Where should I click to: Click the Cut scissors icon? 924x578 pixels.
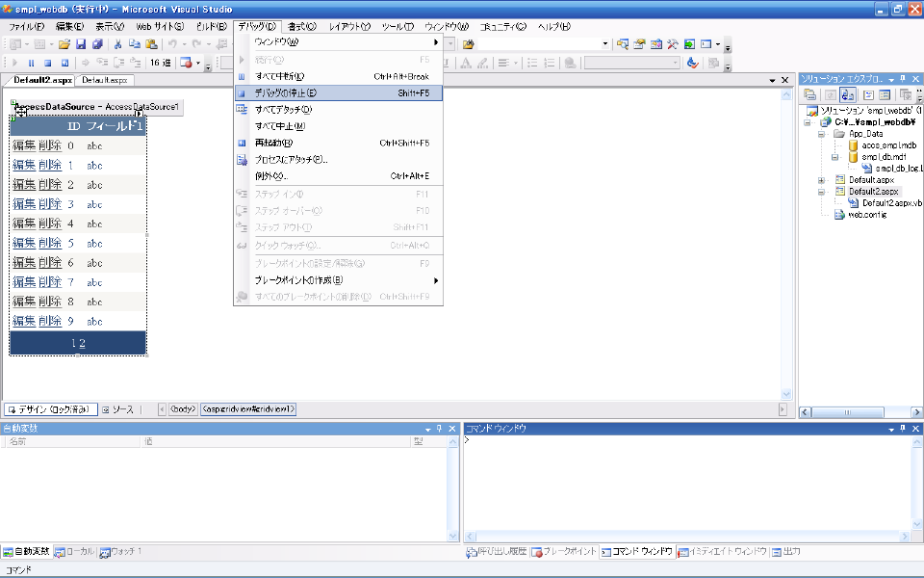coord(117,44)
